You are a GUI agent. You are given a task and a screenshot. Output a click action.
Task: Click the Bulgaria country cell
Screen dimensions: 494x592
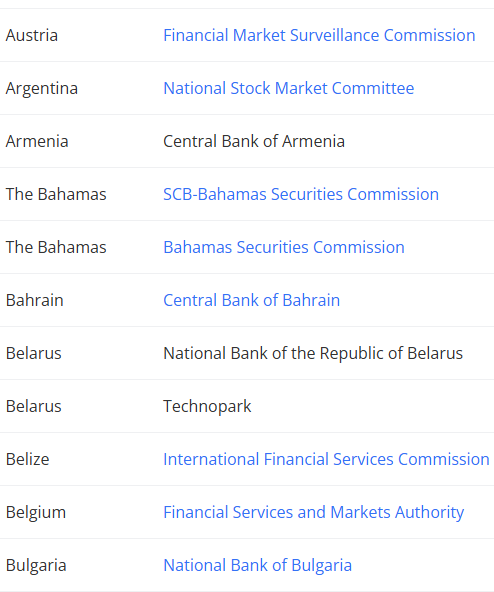click(x=36, y=566)
